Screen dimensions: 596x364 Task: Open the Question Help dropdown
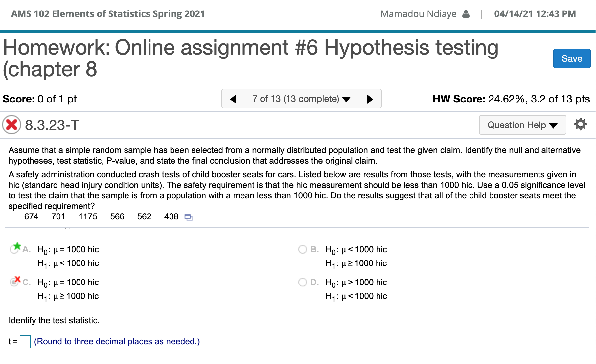coord(522,125)
